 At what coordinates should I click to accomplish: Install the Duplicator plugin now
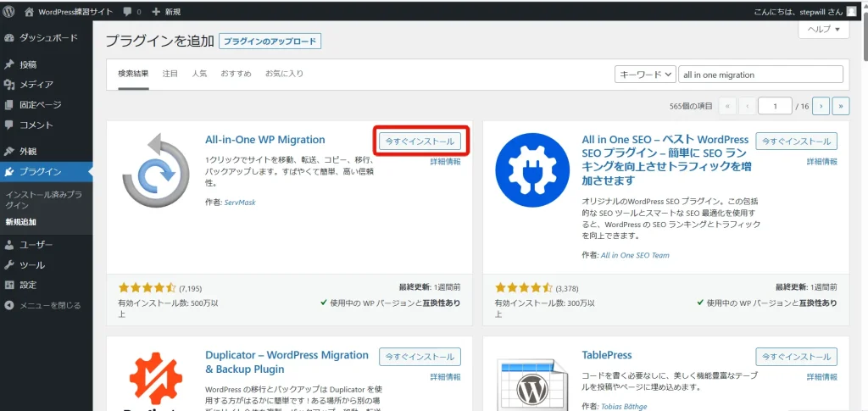coord(420,357)
